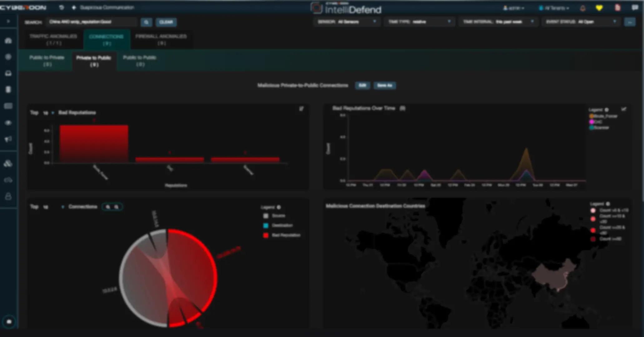Open Top N dropdown for Connections
This screenshot has height=337, width=644.
tap(53, 207)
